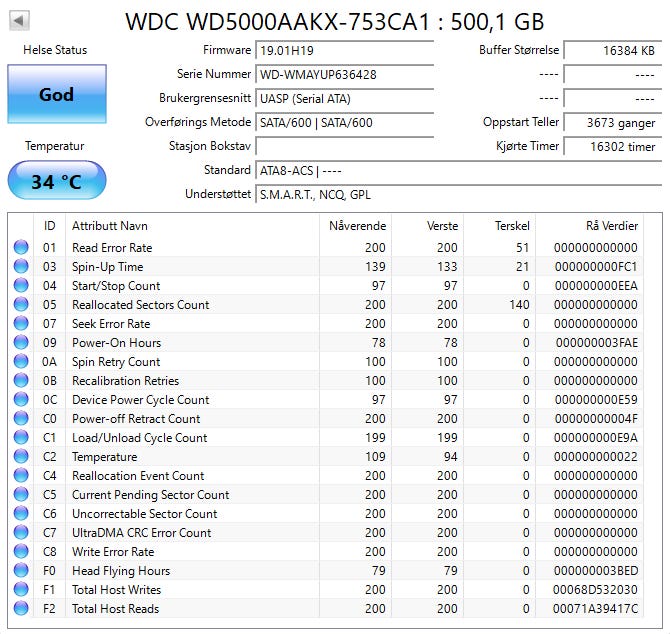Select the Current Pending Sector Count name

[150, 495]
